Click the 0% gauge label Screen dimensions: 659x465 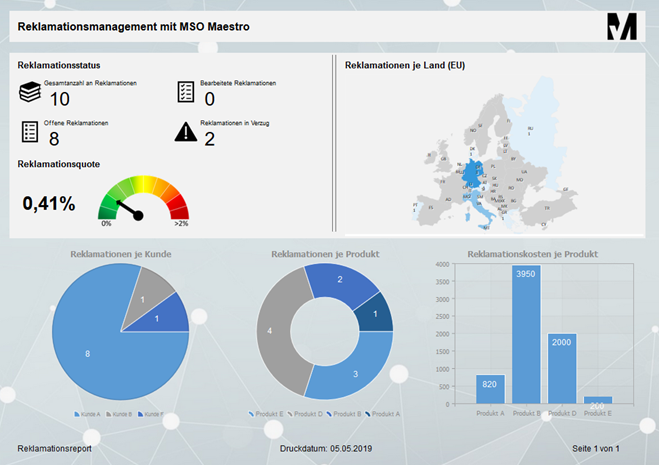(106, 224)
